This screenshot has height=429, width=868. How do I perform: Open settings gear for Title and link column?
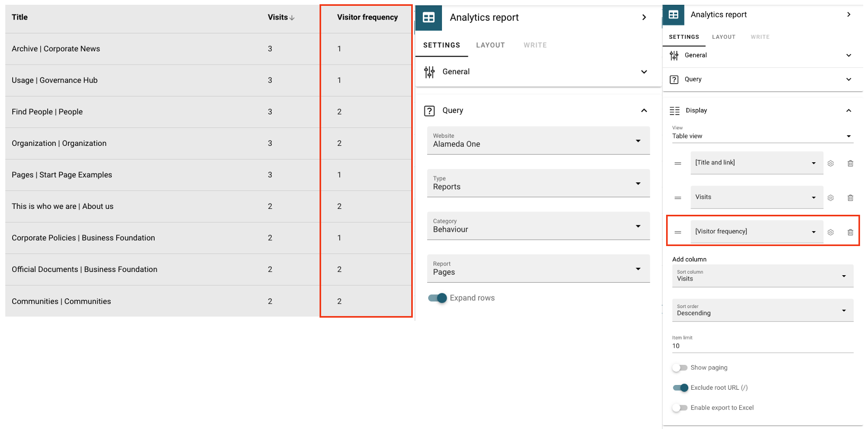tap(831, 163)
